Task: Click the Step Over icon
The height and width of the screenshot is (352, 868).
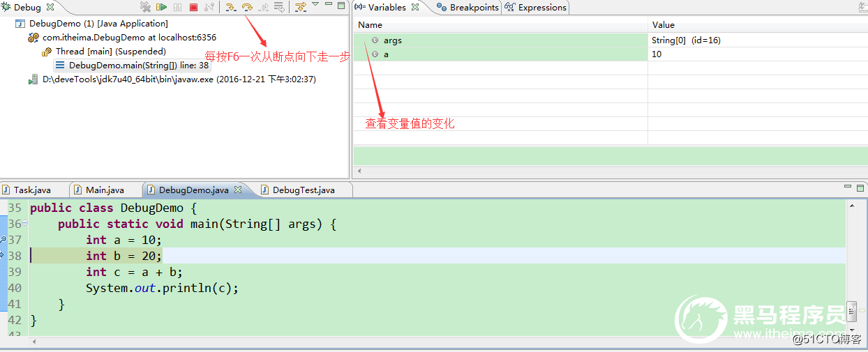Action: click(246, 7)
